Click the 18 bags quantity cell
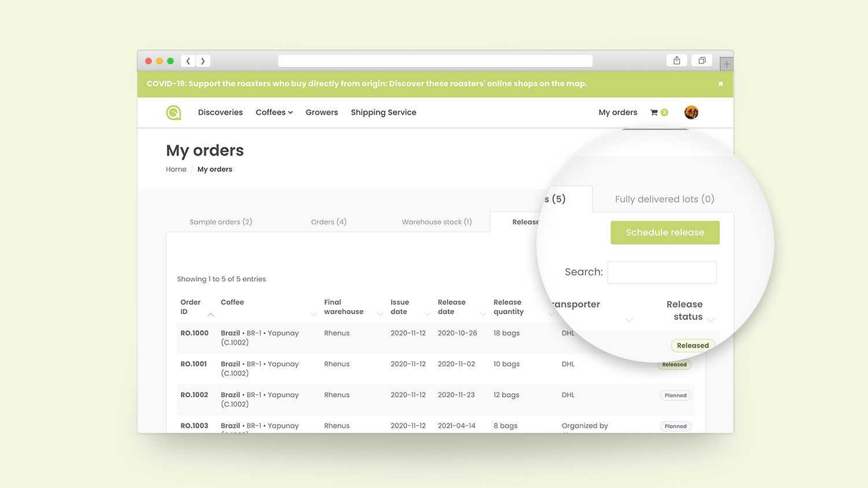The width and height of the screenshot is (868, 488). pos(507,333)
